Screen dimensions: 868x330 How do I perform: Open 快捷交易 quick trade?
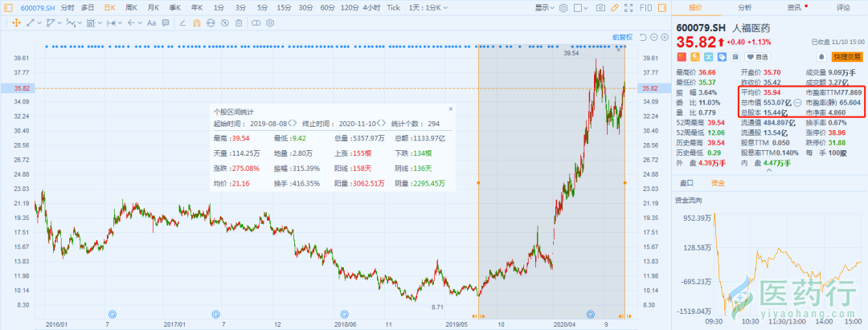[x=847, y=57]
